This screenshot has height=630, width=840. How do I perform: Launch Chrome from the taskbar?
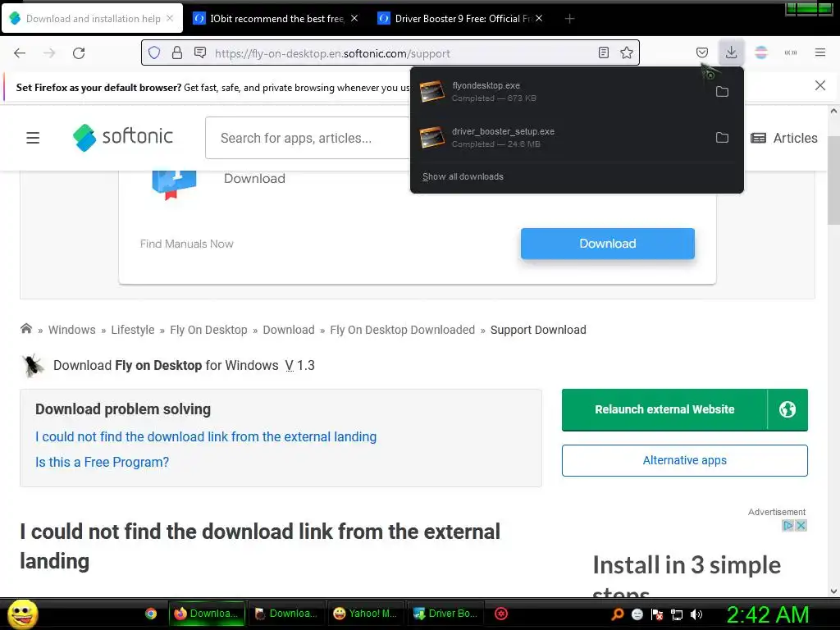pyautogui.click(x=151, y=614)
